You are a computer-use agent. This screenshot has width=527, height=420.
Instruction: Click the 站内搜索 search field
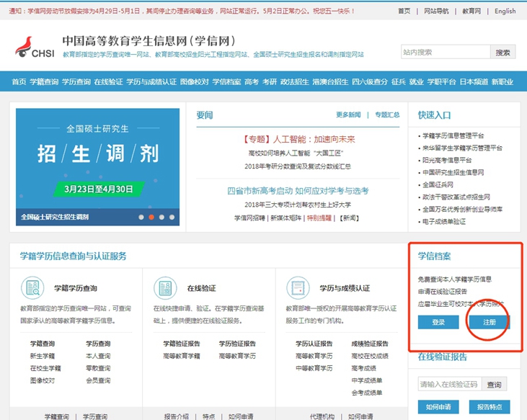pos(445,52)
